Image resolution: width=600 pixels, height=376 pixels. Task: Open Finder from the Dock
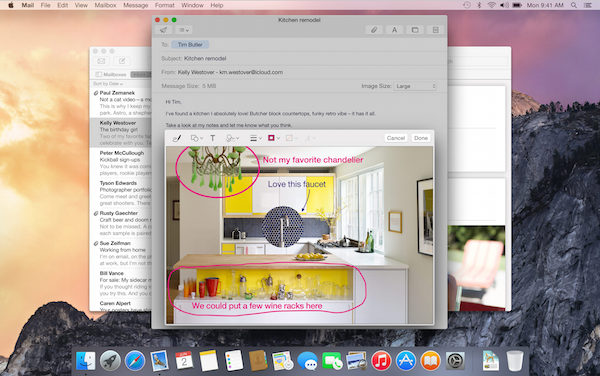click(85, 361)
